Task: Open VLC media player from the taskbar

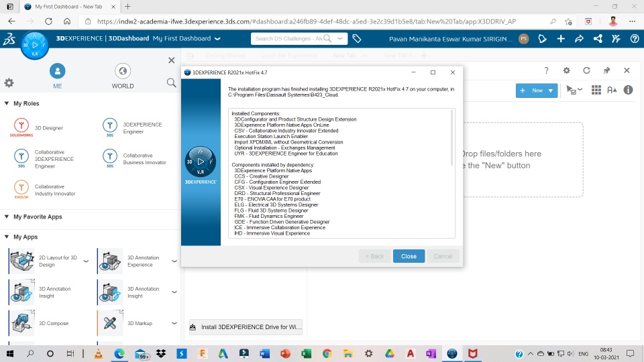Action: (99, 353)
